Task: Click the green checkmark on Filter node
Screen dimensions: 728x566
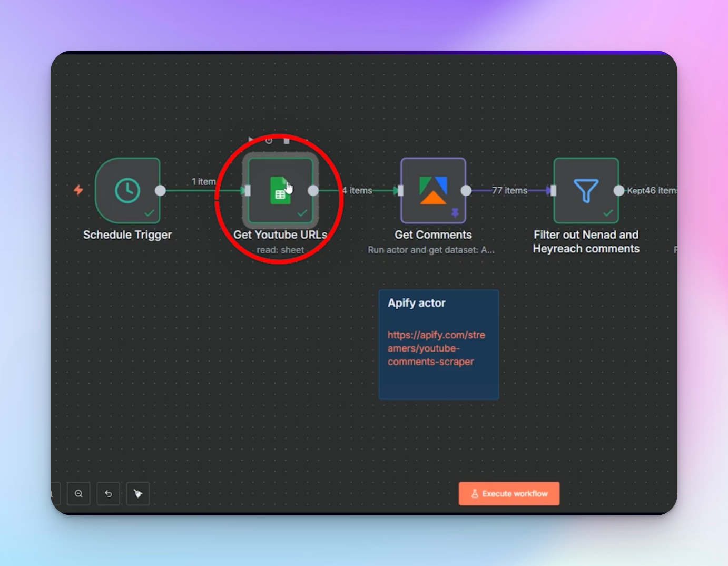Action: 608,213
